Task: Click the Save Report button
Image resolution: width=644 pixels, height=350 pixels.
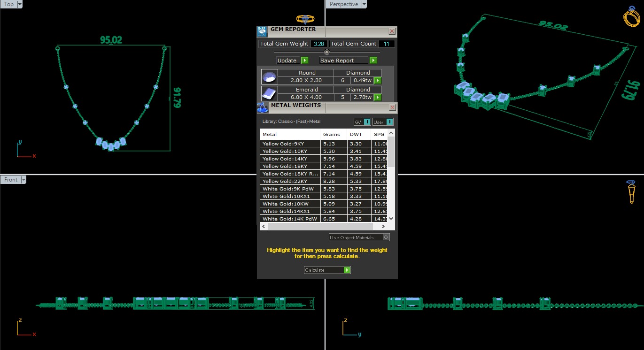Action: coord(344,61)
